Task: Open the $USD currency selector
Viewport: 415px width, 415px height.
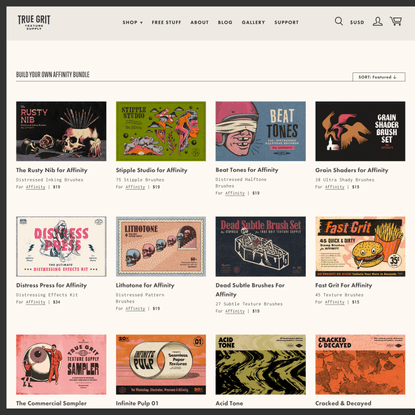Action: tap(357, 22)
